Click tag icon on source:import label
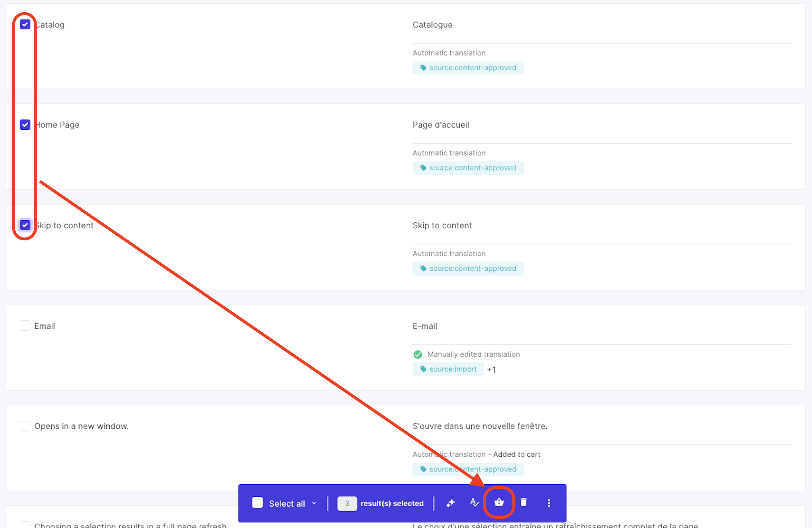Screen dimensions: 812x528 click(x=423, y=369)
